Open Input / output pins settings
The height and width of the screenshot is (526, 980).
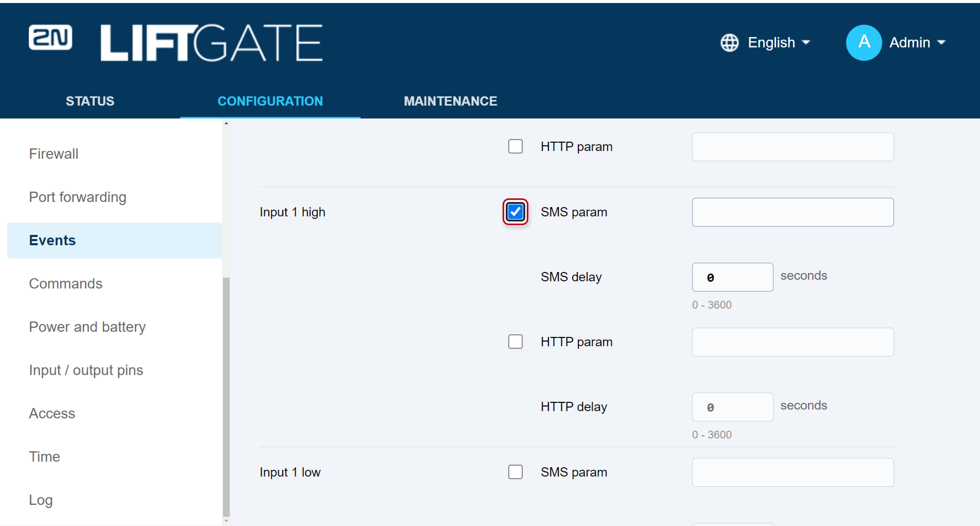[86, 370]
